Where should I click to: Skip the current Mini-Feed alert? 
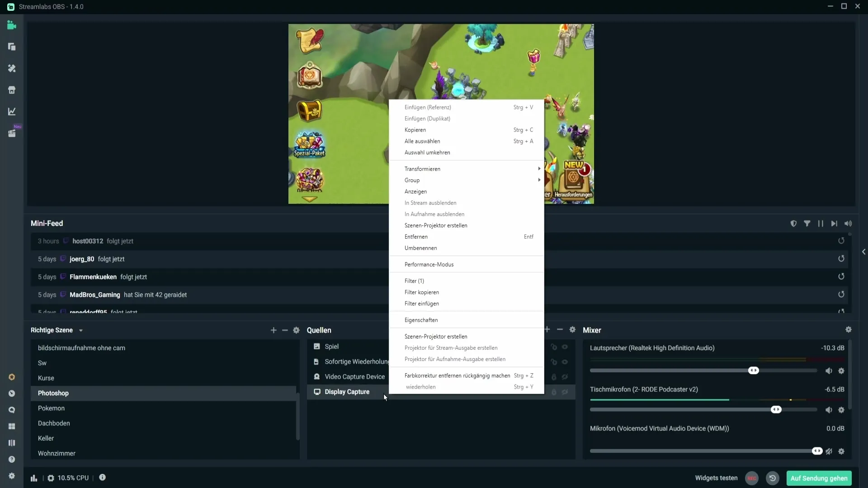click(834, 224)
